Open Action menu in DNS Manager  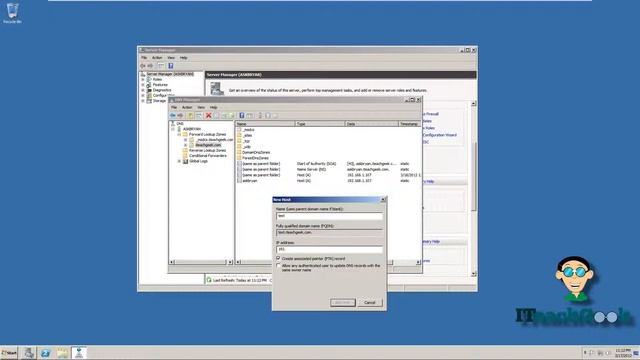(187, 107)
